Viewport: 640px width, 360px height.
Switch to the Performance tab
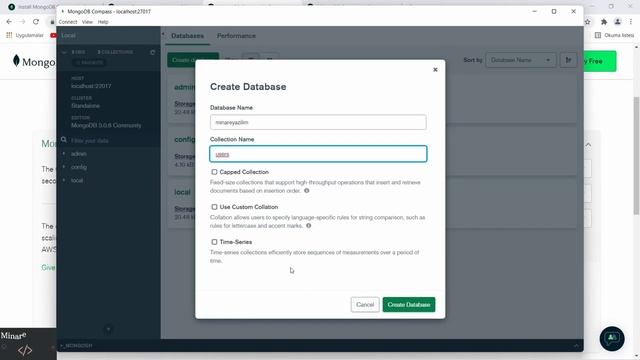(x=236, y=36)
